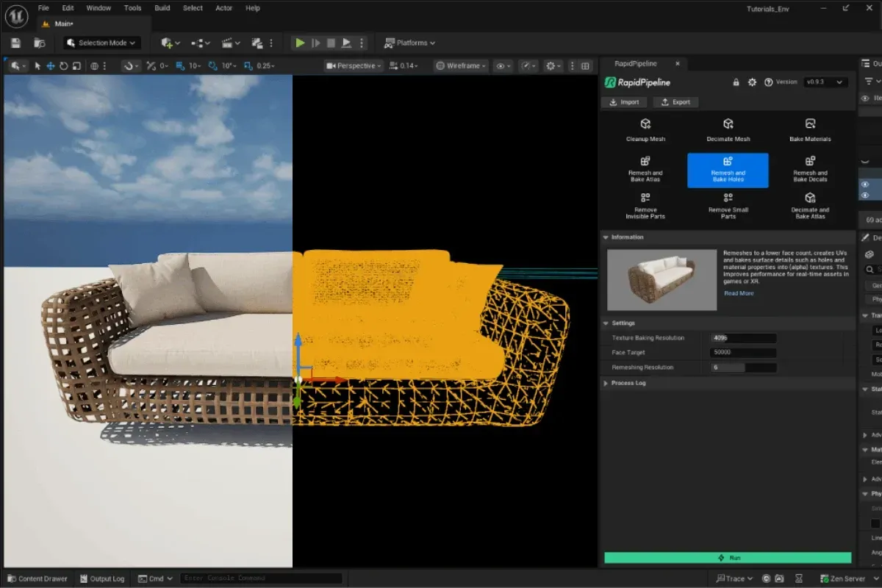The width and height of the screenshot is (882, 588).
Task: Select the Remove Invisible Parts action
Action: click(645, 205)
